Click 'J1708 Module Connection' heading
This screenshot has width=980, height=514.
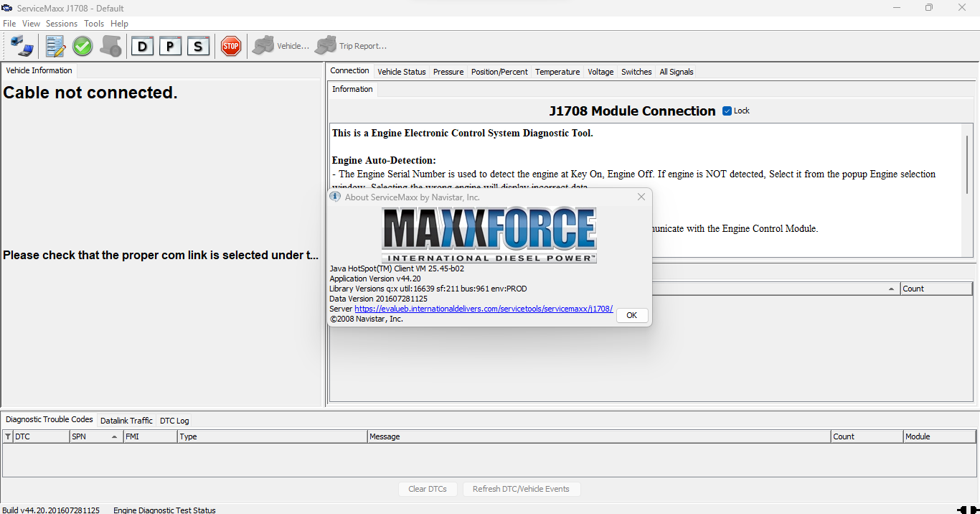pos(633,111)
